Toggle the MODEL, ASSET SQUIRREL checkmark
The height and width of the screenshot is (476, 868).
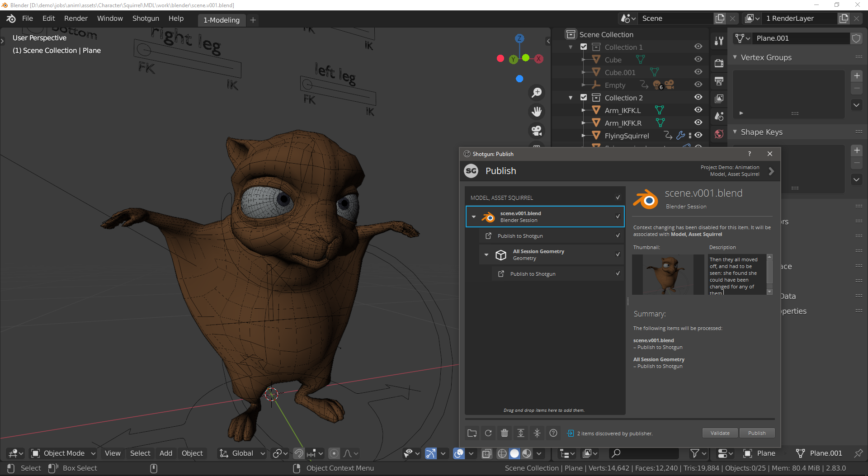coord(618,198)
